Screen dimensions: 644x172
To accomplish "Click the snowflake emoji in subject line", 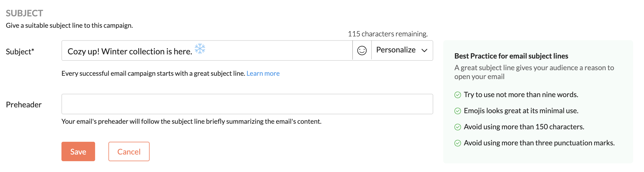I will click(x=200, y=49).
